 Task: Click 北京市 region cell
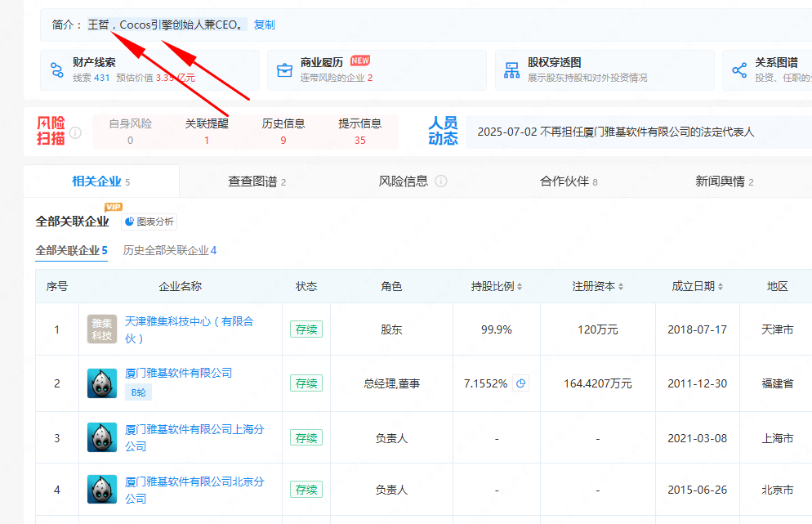pos(778,490)
